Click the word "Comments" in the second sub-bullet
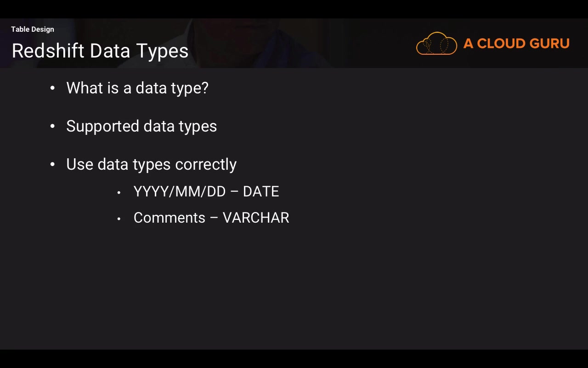Image resolution: width=588 pixels, height=368 pixels. (x=170, y=218)
